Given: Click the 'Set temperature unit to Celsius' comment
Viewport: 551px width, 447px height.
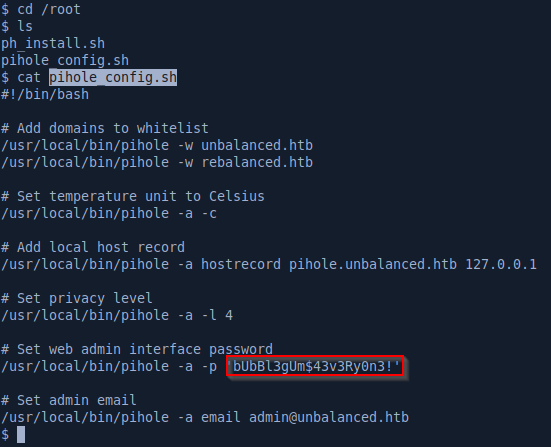Looking at the screenshot, I should 133,196.
